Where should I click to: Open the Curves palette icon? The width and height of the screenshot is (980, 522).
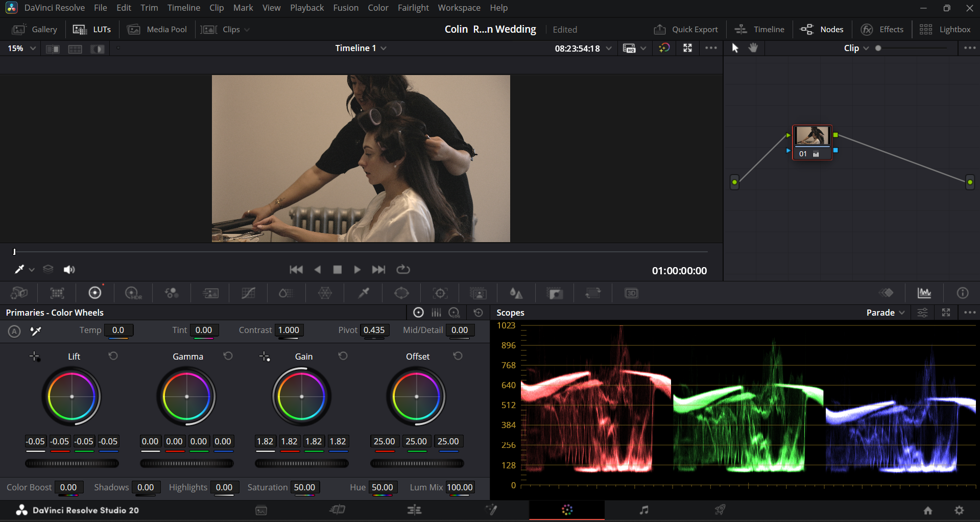248,293
